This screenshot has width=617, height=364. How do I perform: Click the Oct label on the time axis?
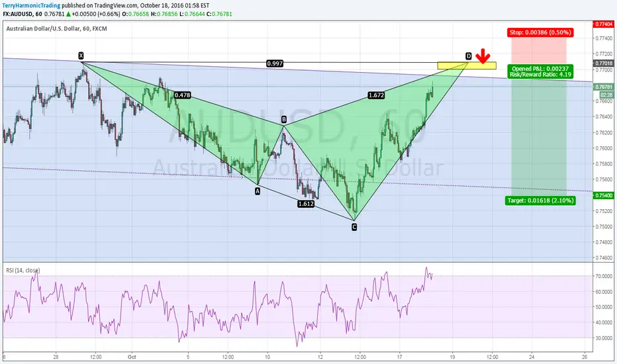pyautogui.click(x=132, y=357)
